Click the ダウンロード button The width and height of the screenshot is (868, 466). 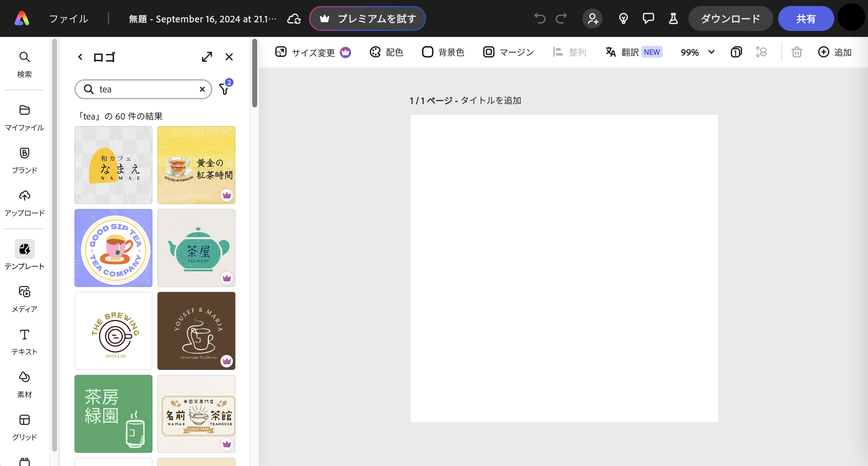[730, 19]
